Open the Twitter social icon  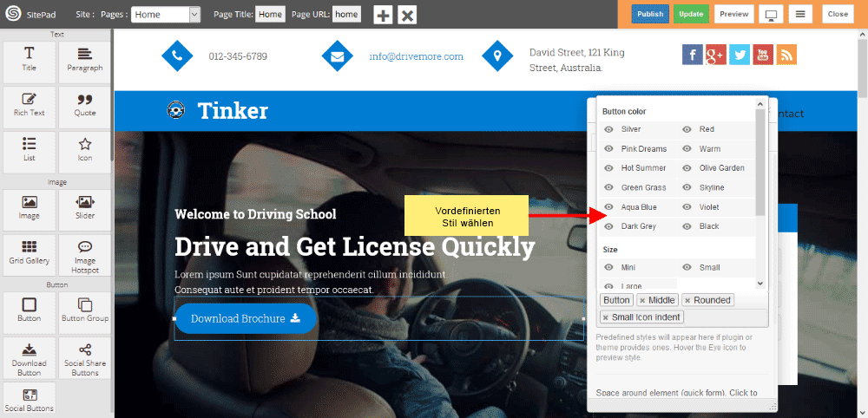(740, 55)
